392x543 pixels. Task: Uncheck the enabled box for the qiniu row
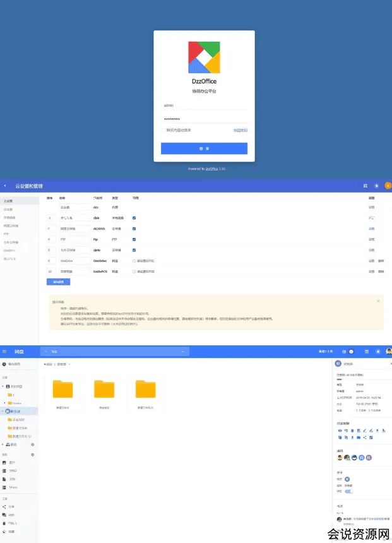point(134,250)
